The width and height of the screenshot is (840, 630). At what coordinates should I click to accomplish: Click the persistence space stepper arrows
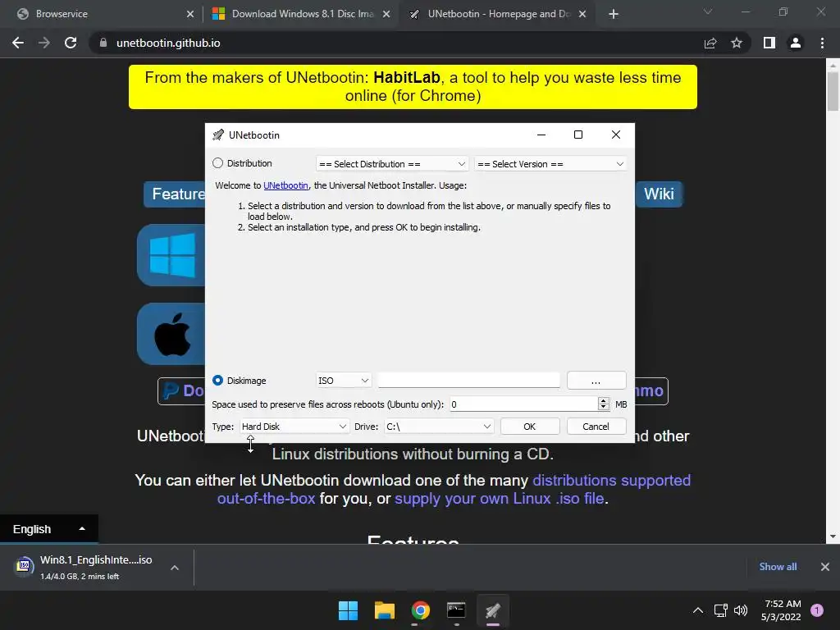pyautogui.click(x=604, y=404)
